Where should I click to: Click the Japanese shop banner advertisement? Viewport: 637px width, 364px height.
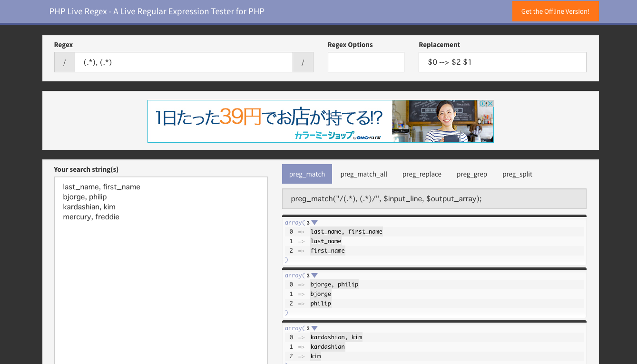[320, 121]
